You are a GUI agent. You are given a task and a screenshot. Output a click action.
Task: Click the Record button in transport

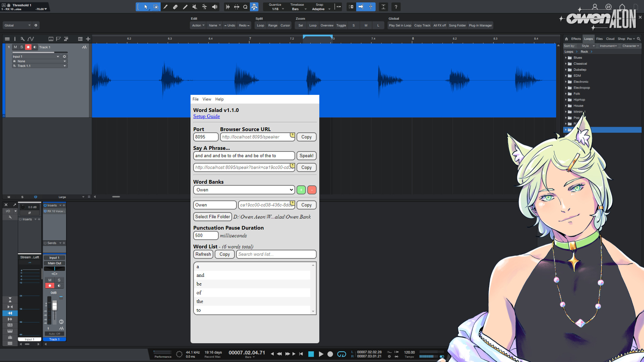tap(330, 354)
